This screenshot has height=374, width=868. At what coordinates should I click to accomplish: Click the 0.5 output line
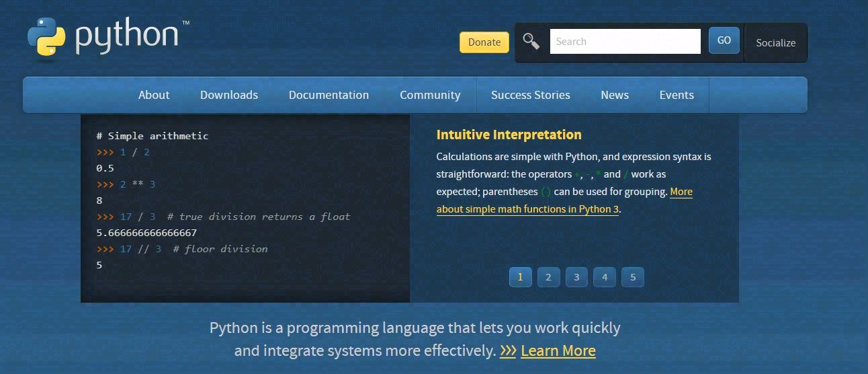coord(105,168)
